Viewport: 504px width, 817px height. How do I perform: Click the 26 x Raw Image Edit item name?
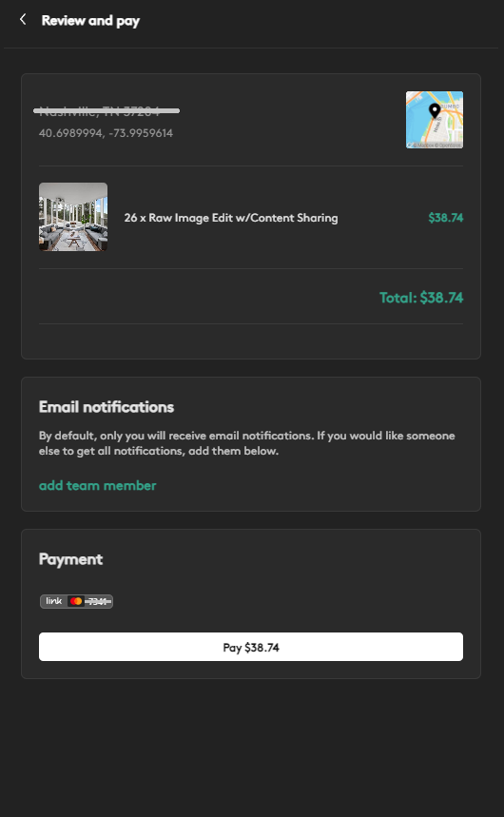(x=231, y=218)
